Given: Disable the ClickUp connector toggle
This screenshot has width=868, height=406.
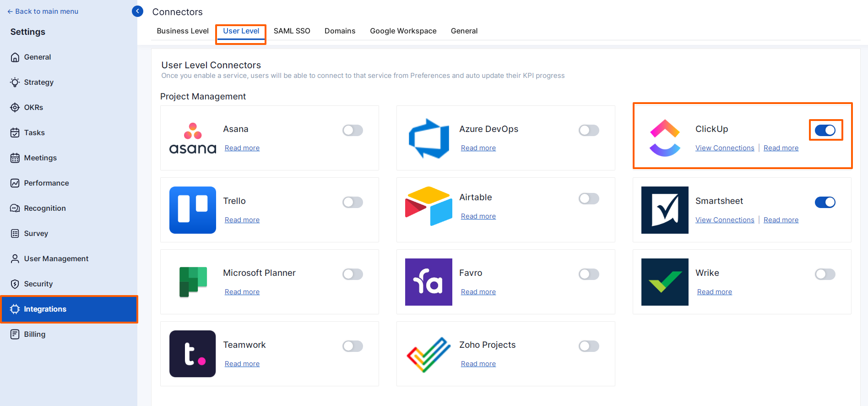Looking at the screenshot, I should (825, 130).
